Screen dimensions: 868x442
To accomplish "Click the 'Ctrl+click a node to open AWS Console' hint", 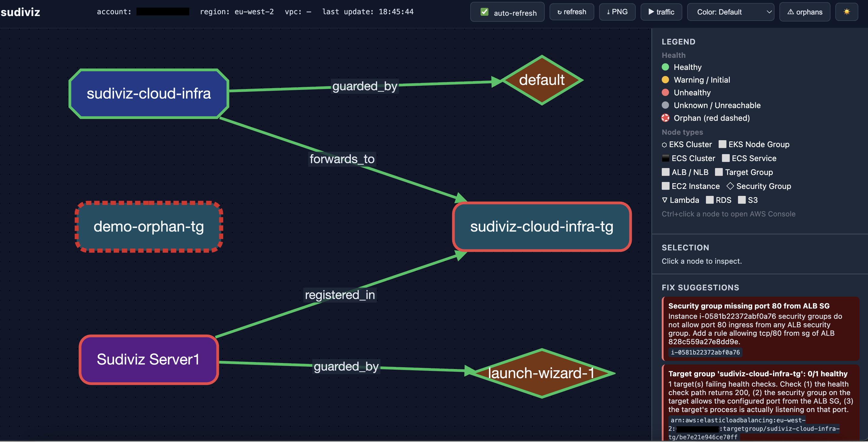I will point(728,214).
